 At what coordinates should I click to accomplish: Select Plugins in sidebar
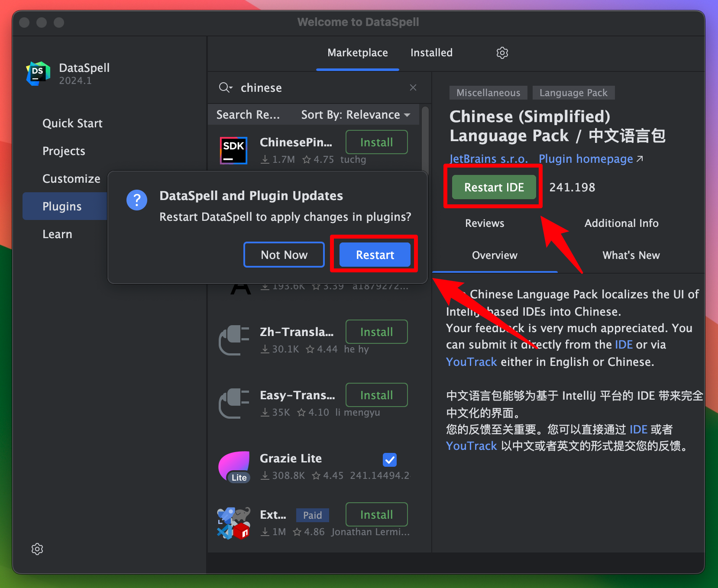click(65, 207)
